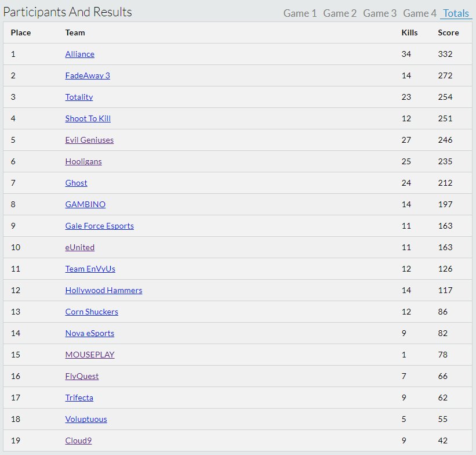This screenshot has height=455, width=476.
Task: Select FlyQuest's score 66
Action: pyautogui.click(x=442, y=376)
